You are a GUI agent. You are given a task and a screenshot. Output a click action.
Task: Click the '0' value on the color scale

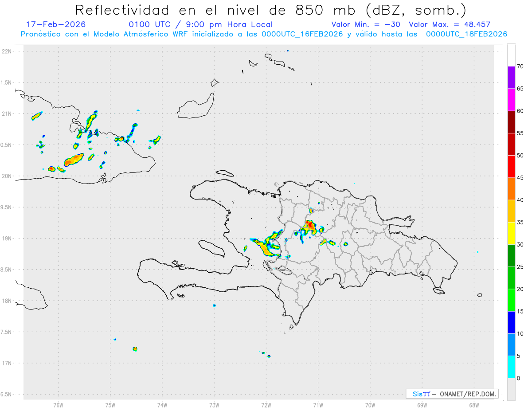(519, 378)
